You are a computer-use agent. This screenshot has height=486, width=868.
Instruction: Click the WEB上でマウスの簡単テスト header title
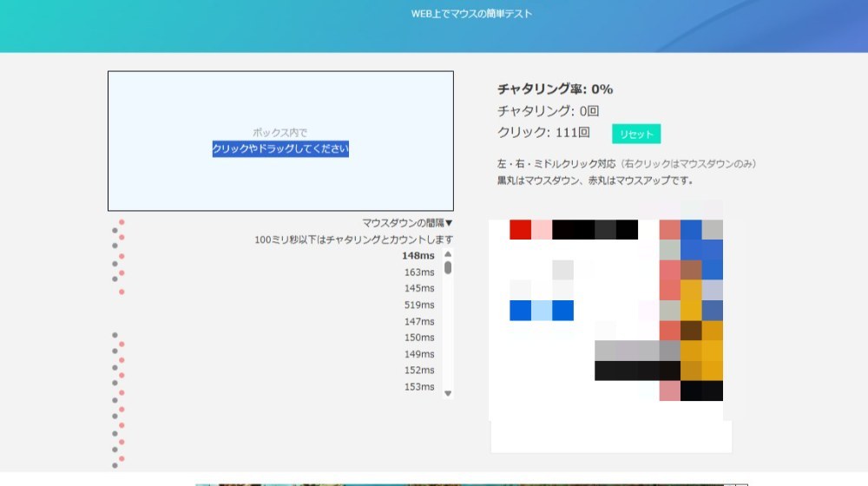[x=471, y=14]
